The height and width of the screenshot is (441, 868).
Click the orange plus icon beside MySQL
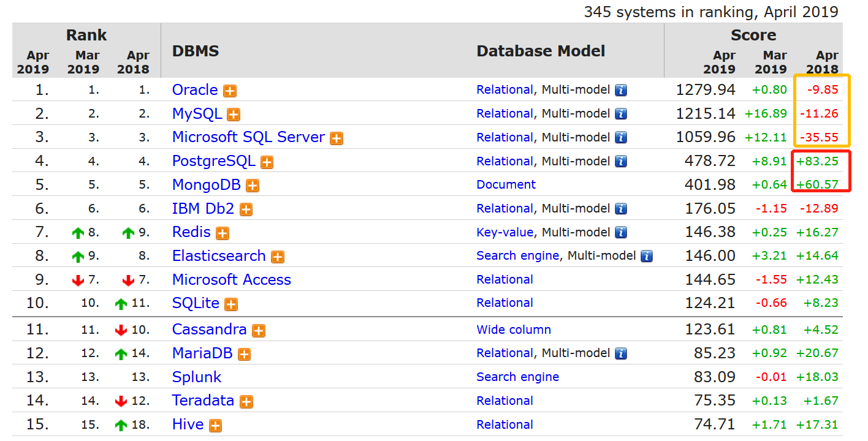[234, 115]
